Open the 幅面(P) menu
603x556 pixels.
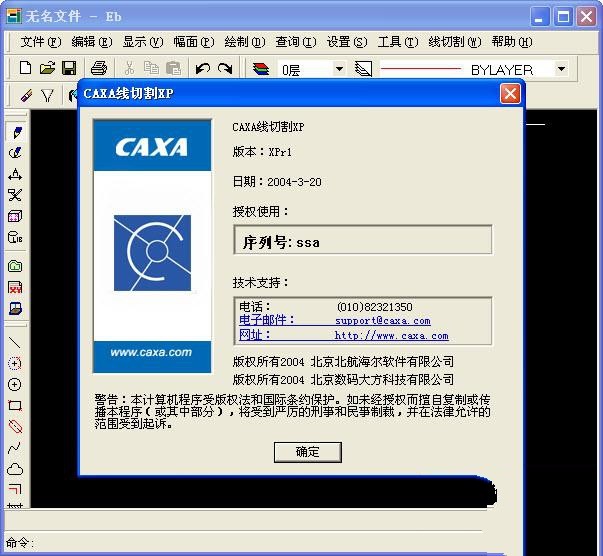(193, 42)
